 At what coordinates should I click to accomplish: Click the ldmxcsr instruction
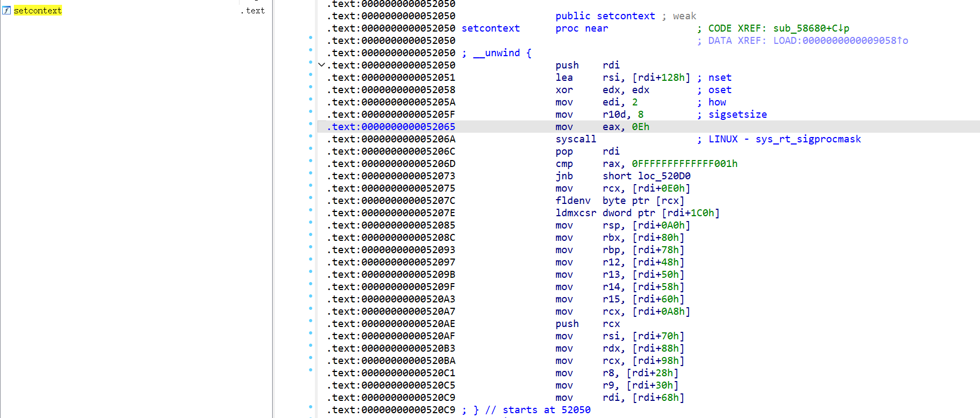[576, 213]
